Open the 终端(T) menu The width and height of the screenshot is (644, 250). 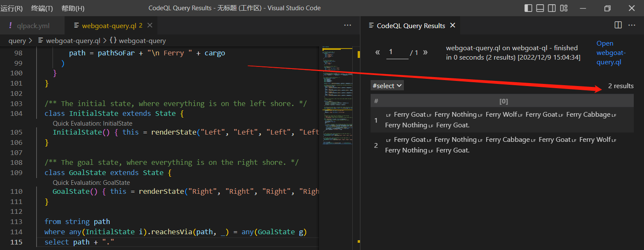point(42,8)
